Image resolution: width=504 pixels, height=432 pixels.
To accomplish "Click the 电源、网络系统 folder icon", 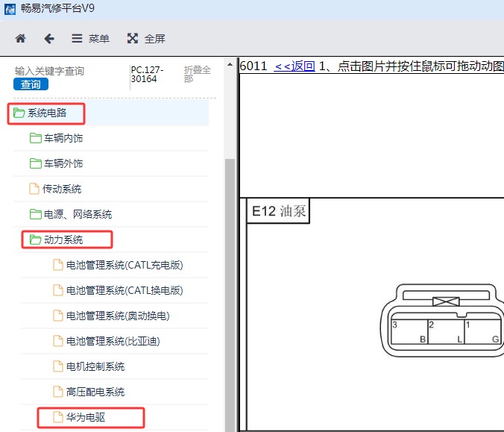I will [x=35, y=214].
